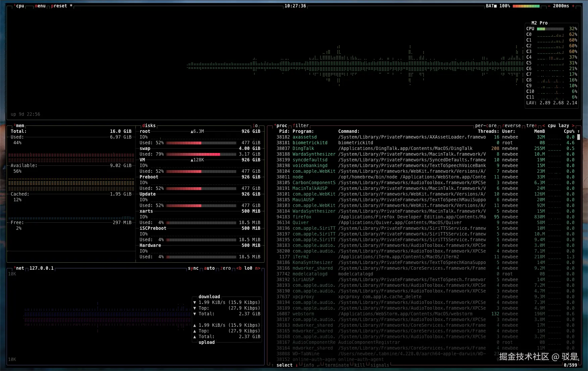This screenshot has height=371, width=588.
Task: Select previous sort column with left arrow
Action: tap(544, 126)
